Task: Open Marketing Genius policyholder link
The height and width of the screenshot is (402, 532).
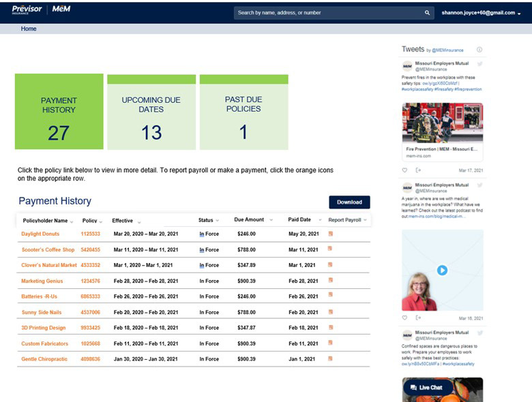Action: (x=42, y=281)
